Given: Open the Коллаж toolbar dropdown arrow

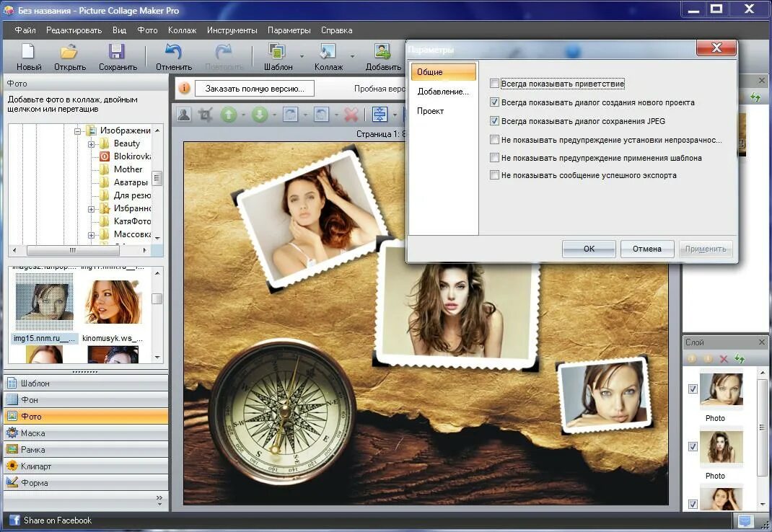Looking at the screenshot, I should point(353,56).
